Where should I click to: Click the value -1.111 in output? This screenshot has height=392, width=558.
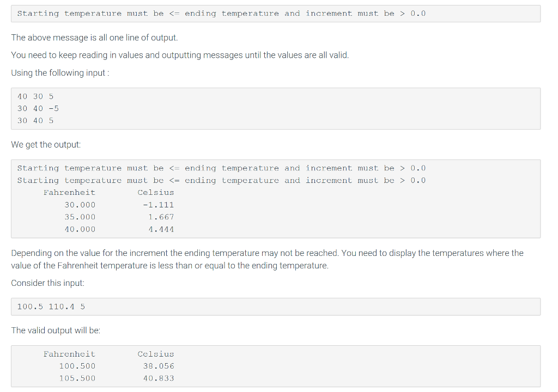coord(159,205)
